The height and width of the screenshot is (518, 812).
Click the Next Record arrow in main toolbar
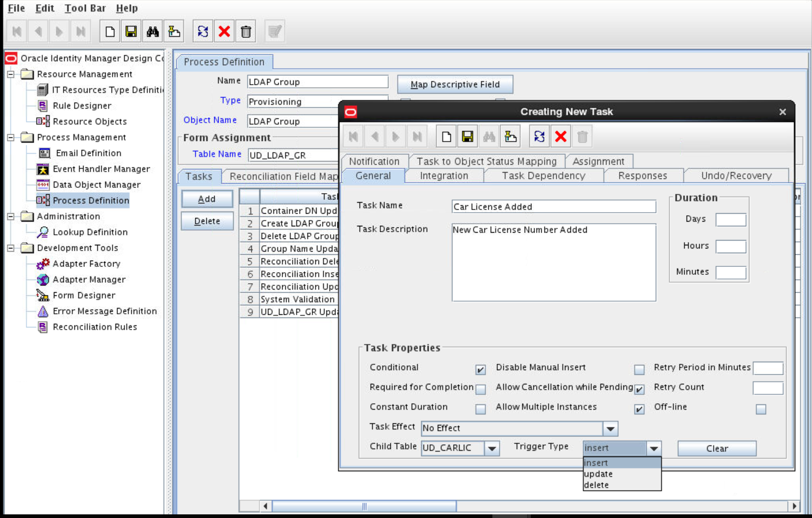click(x=59, y=32)
